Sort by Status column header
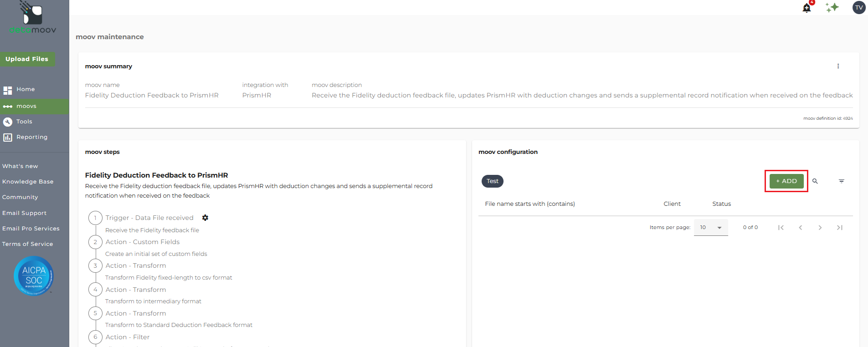The image size is (868, 347). [722, 204]
